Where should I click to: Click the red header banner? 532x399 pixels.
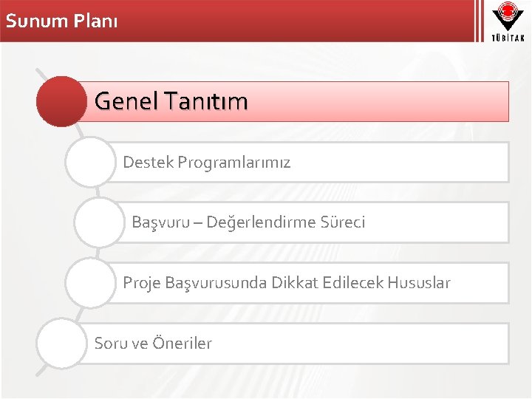pyautogui.click(x=237, y=21)
